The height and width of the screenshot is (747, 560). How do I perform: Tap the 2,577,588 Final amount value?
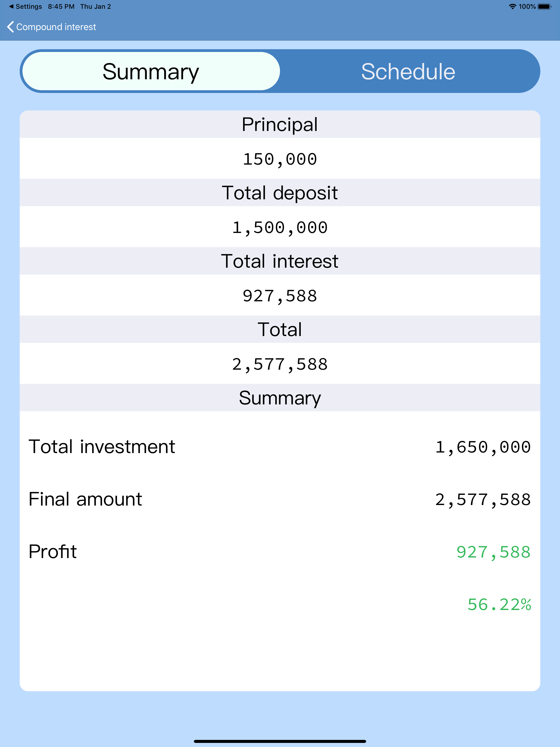pos(483,500)
